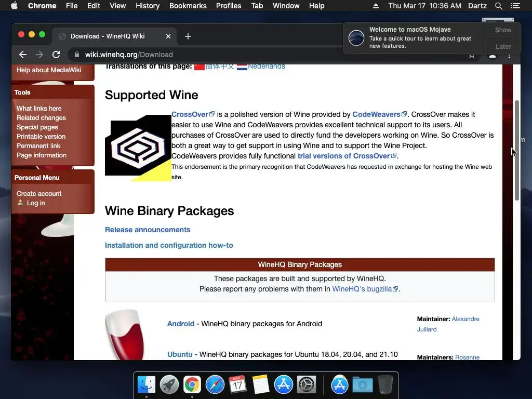532x399 pixels.
Task: Open the Trash in the dock
Action: tap(385, 385)
